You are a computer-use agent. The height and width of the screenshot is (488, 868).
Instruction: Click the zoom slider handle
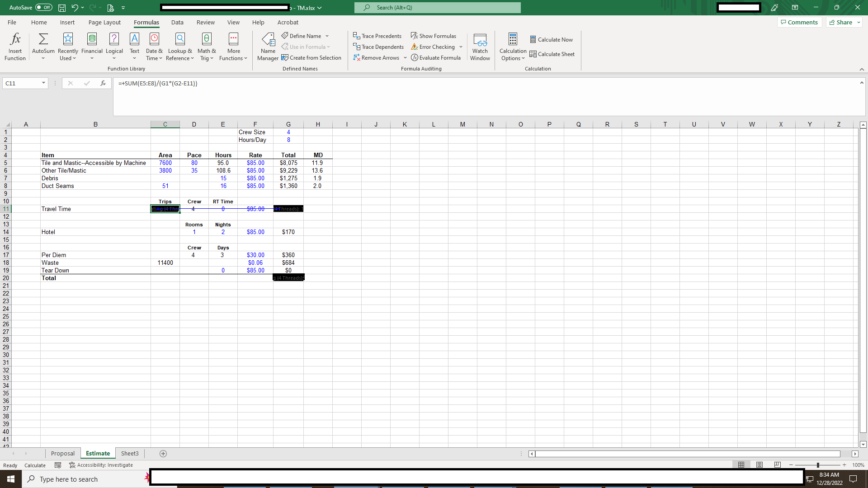point(818,465)
